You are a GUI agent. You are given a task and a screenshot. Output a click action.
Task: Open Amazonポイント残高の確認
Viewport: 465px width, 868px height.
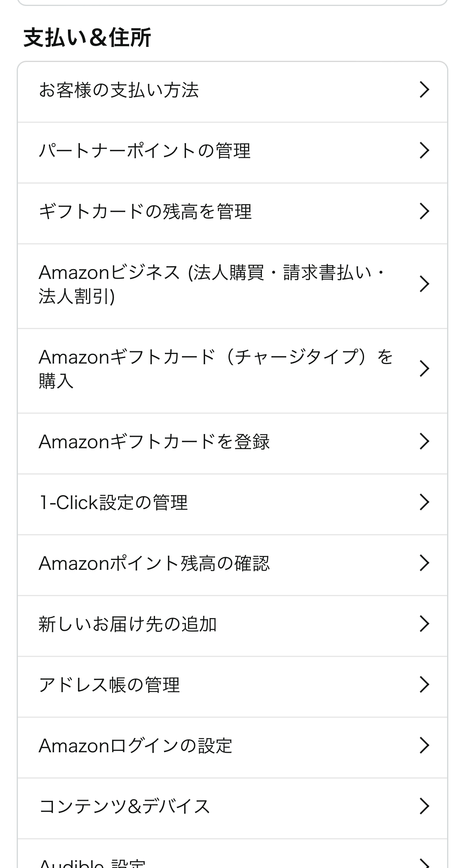pos(154,563)
